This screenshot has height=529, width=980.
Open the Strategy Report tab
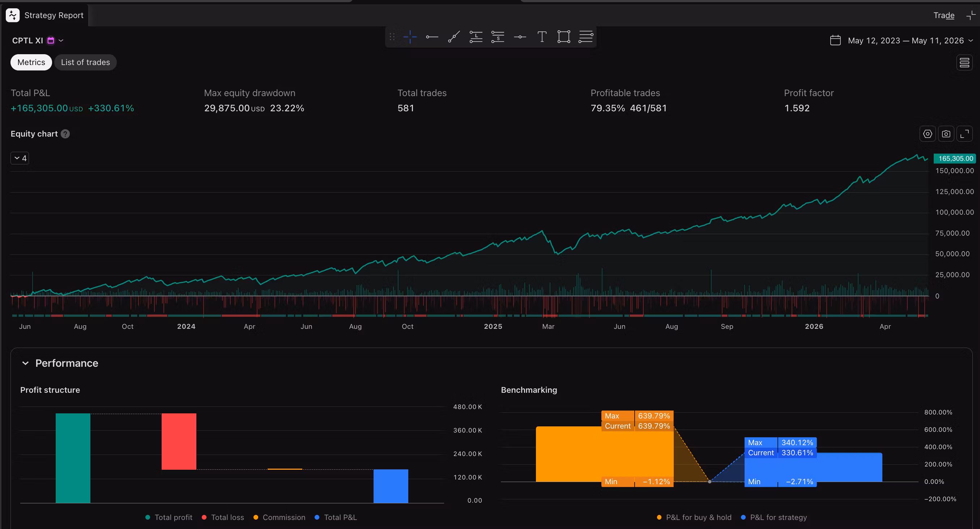[x=45, y=15]
